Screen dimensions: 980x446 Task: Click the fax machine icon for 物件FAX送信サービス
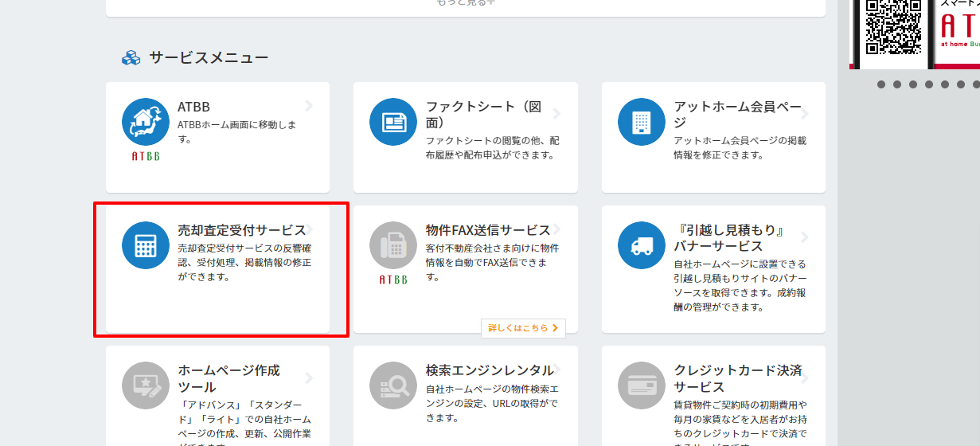(x=393, y=245)
